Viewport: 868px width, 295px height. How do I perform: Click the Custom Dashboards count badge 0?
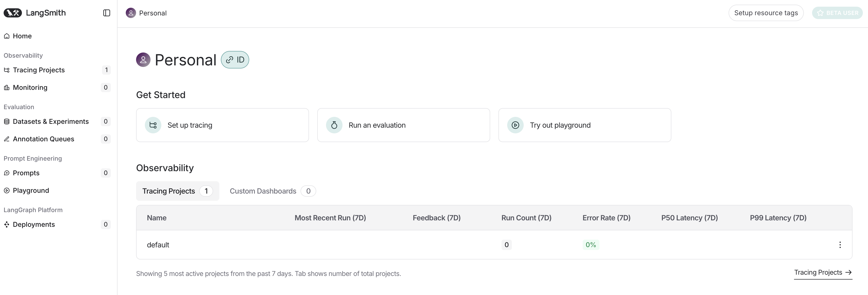[308, 191]
